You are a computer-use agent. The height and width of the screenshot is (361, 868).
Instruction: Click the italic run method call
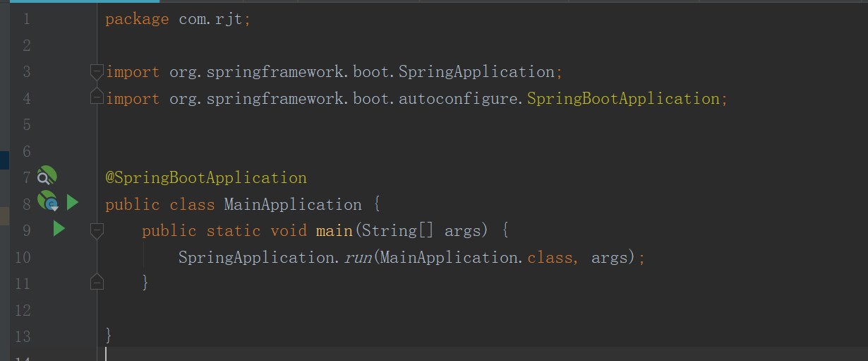tap(358, 258)
